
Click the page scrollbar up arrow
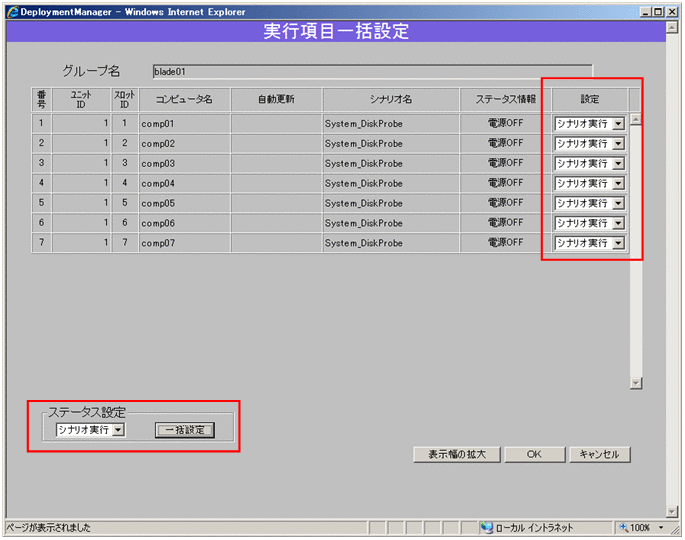(x=672, y=28)
